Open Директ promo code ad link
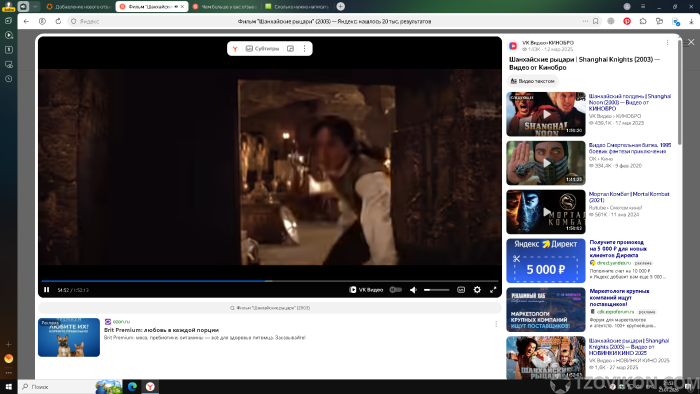The image size is (700, 394). [618, 249]
